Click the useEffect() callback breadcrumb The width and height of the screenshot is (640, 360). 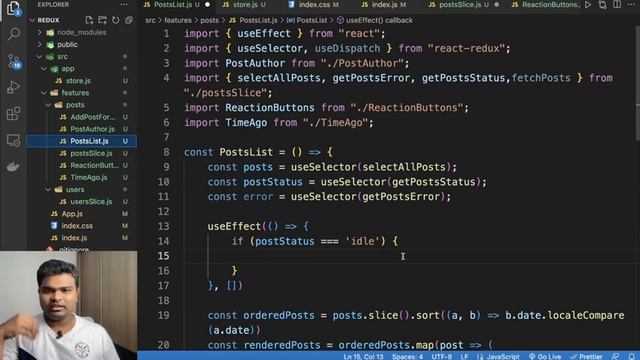(x=379, y=20)
